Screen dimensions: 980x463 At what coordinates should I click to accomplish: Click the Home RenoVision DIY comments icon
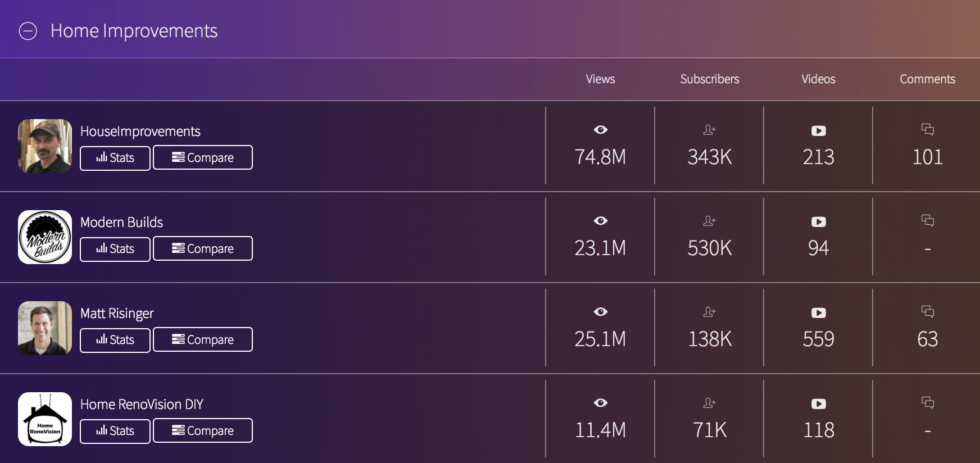pos(927,402)
